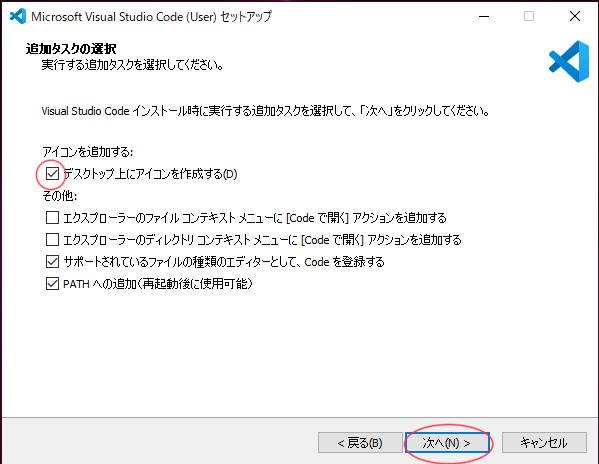Image resolution: width=599 pixels, height=464 pixels.
Task: Click the デスクトップ上にアイコンを作成する(D) label
Action: tap(150, 174)
